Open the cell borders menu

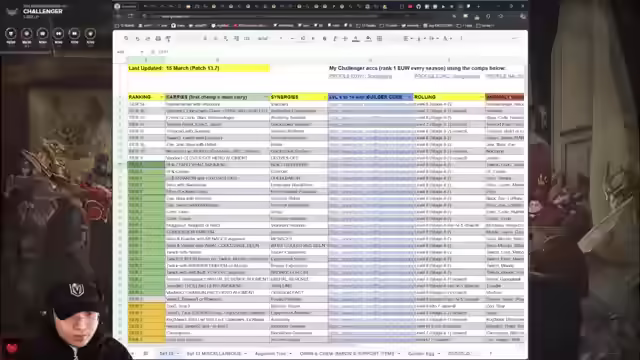point(379,38)
